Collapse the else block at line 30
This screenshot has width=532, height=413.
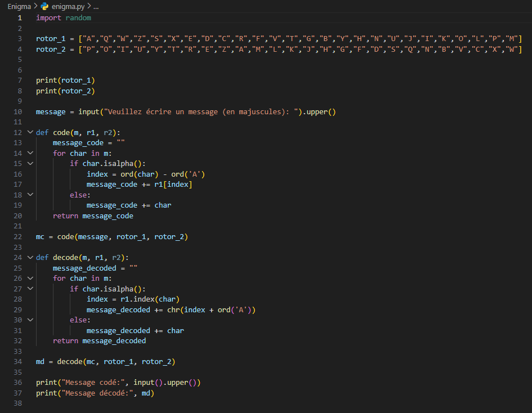[x=30, y=320]
